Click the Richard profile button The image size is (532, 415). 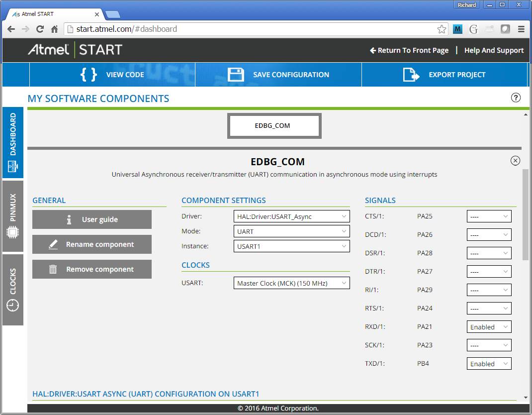(x=467, y=5)
